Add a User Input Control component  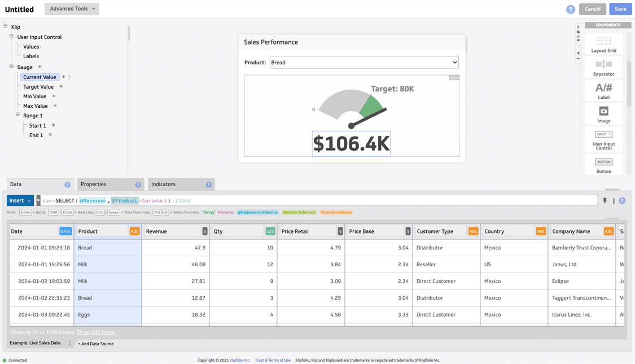pyautogui.click(x=603, y=139)
